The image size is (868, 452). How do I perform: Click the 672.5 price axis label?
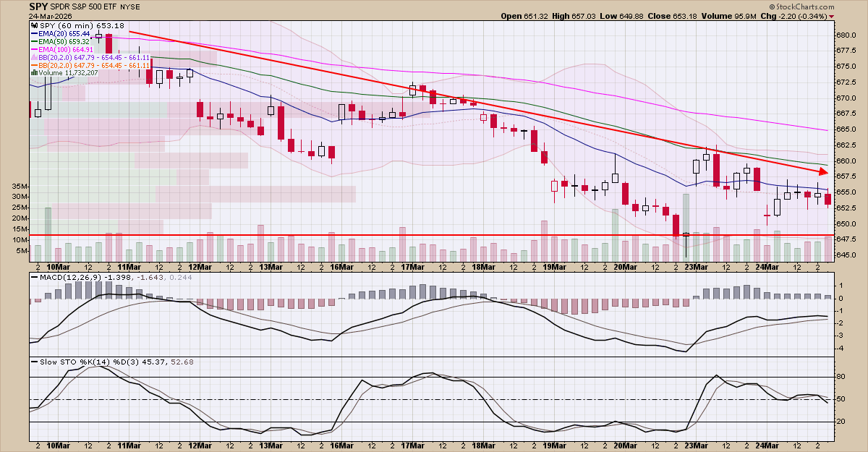[846, 82]
